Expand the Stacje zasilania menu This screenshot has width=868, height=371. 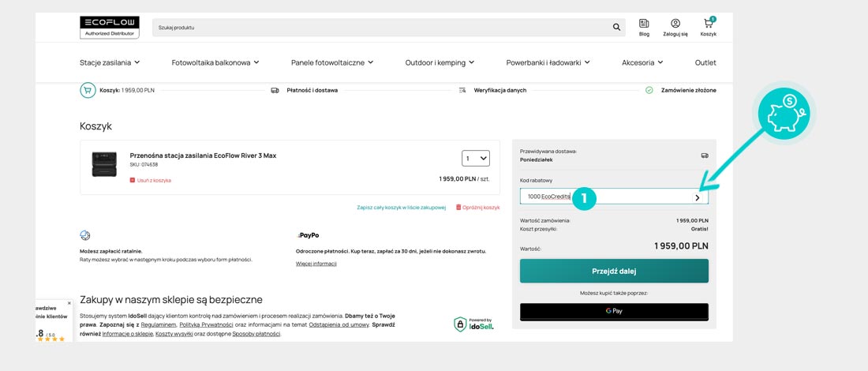[x=110, y=62]
